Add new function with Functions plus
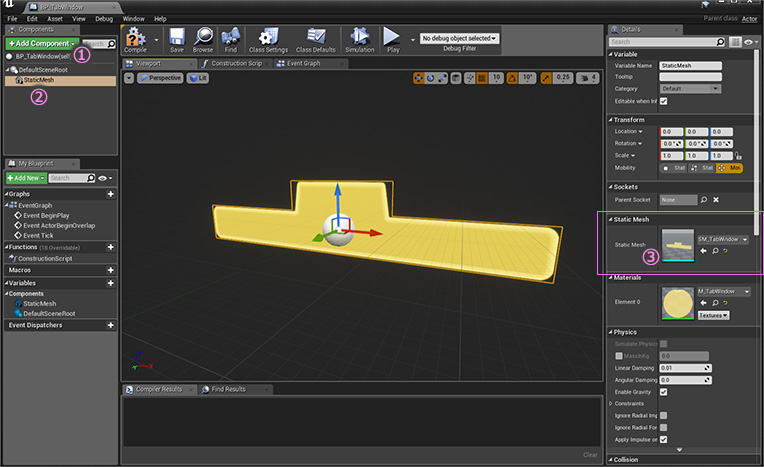Viewport: 764px width, 467px height. pos(111,247)
